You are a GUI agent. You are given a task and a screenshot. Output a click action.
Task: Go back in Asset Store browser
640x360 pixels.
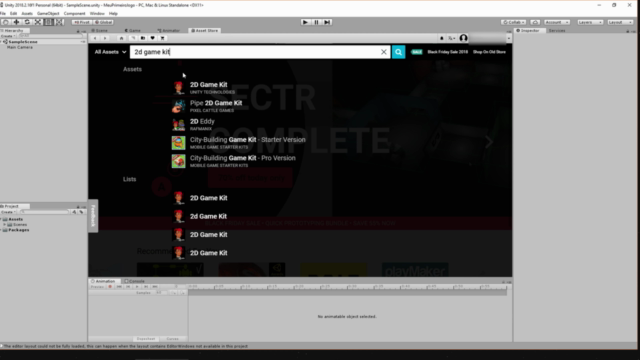(95, 38)
